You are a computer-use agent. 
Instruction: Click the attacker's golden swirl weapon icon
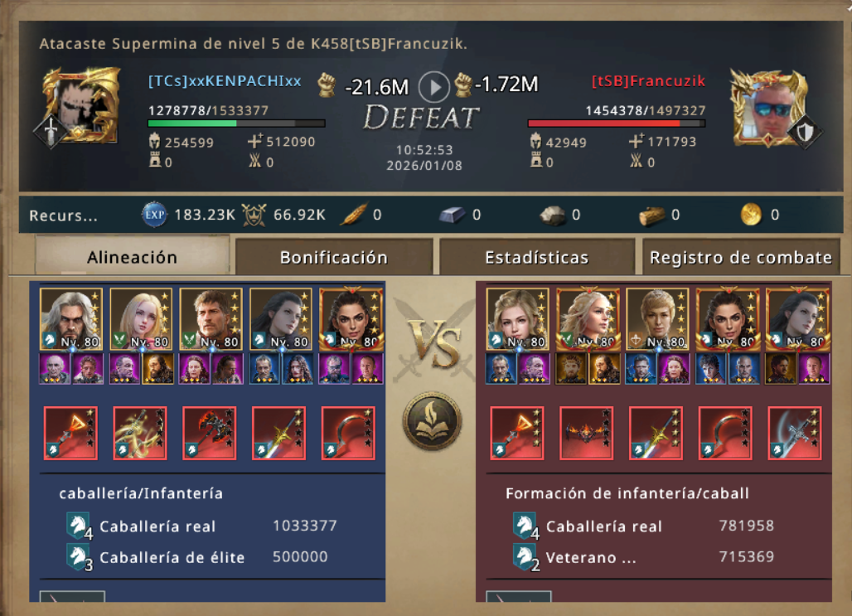(140, 433)
